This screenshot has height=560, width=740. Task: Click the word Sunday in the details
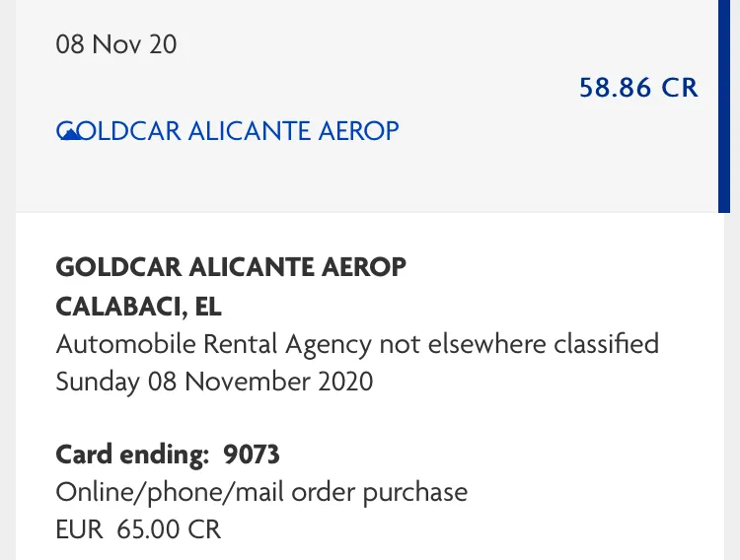98,382
